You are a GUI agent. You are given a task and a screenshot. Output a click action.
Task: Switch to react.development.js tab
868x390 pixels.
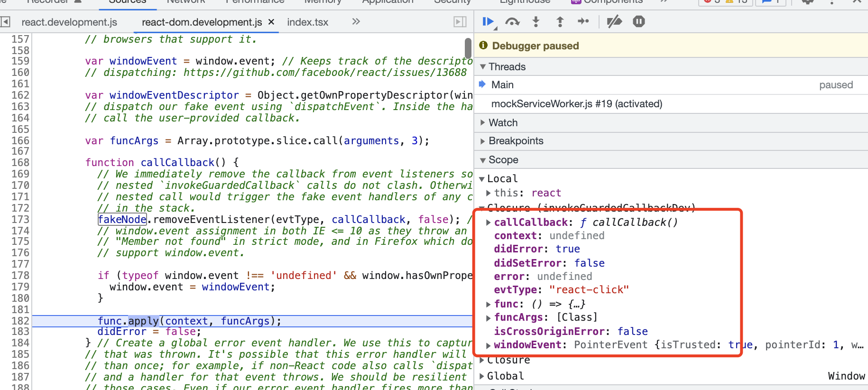coord(69,22)
